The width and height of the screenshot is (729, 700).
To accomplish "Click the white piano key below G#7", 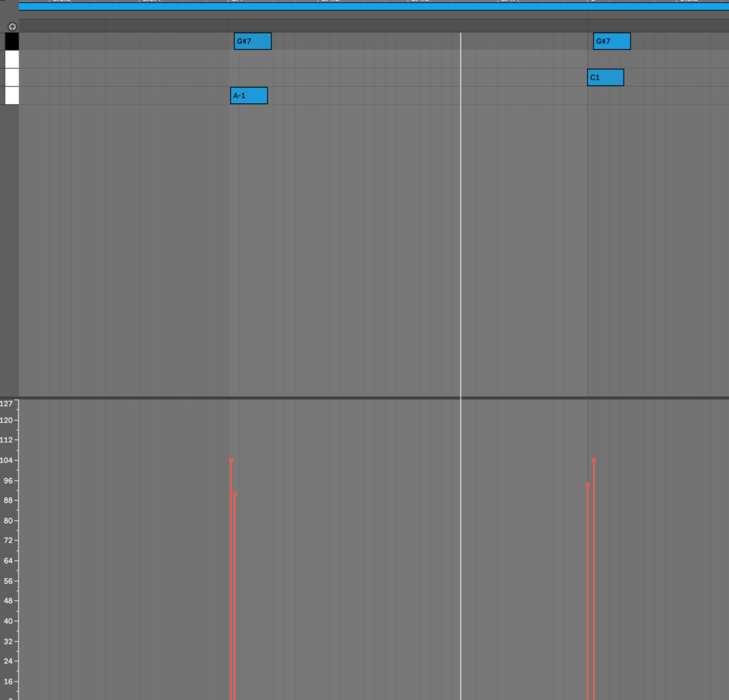I will tap(11, 60).
